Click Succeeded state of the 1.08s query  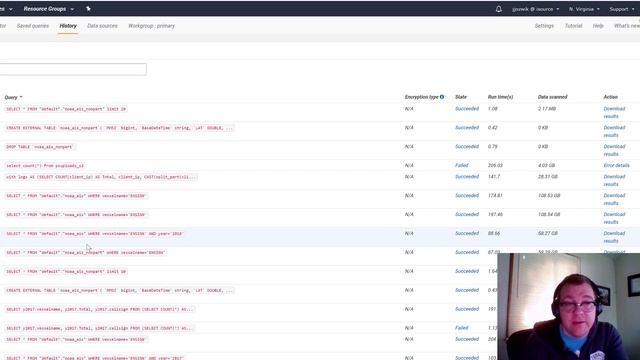pyautogui.click(x=467, y=109)
